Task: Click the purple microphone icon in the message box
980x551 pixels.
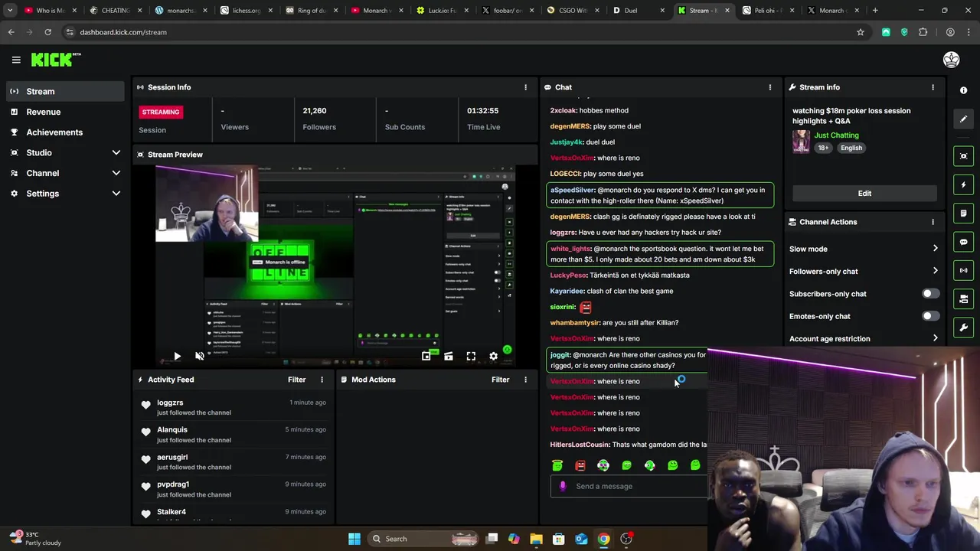Action: pos(563,486)
